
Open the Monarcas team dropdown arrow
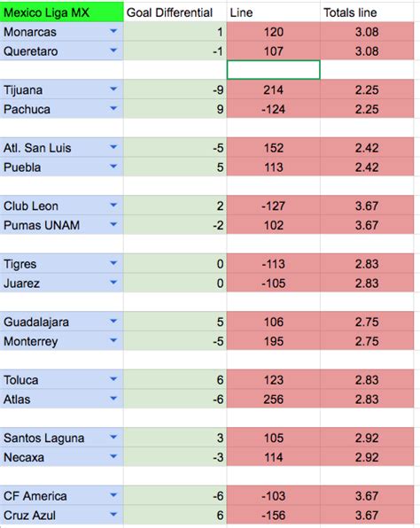coord(113,31)
